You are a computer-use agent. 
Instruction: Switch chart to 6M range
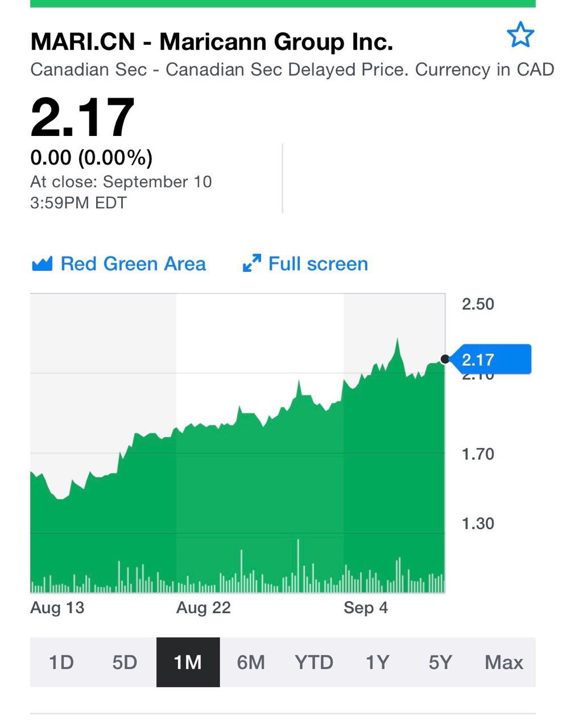[251, 662]
